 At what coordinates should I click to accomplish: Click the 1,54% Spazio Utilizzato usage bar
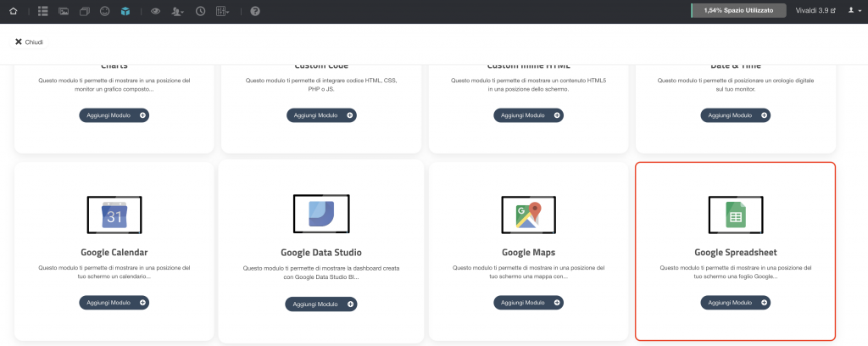[738, 10]
